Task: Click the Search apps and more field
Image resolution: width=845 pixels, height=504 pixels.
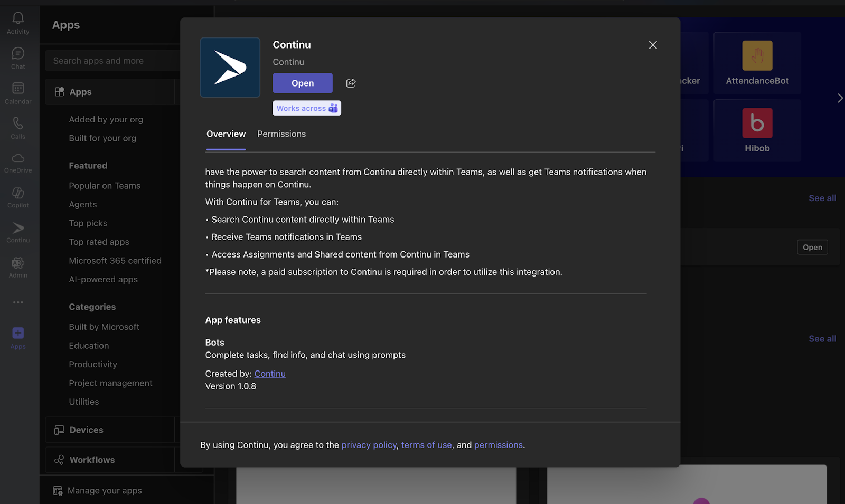Action: pos(114,61)
